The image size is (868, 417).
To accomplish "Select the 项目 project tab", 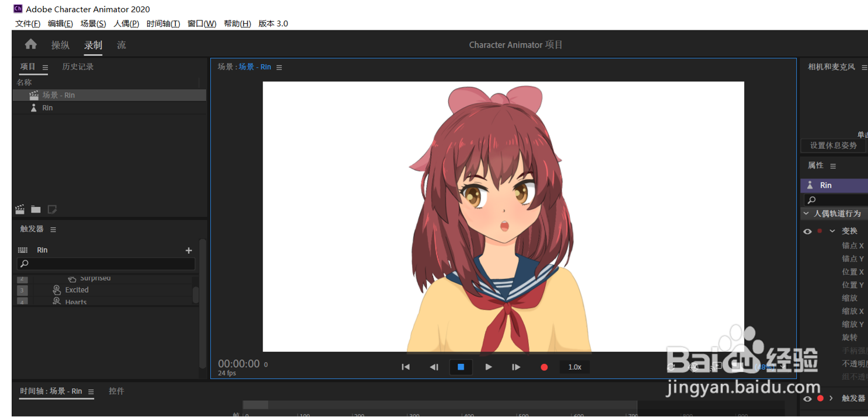I will 28,66.
